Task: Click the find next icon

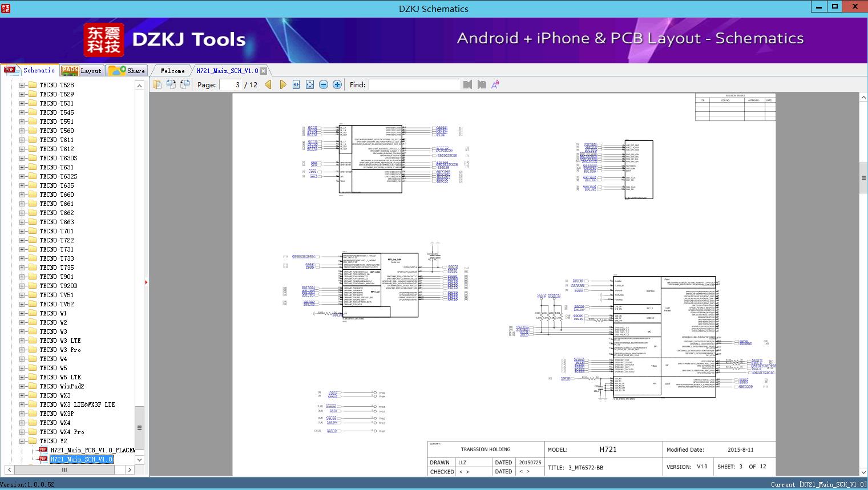Action: pos(482,84)
